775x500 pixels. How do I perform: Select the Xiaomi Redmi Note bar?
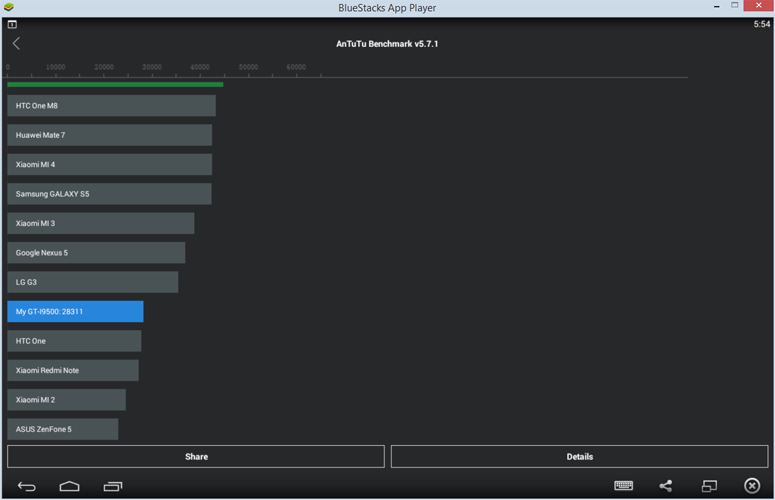coord(73,370)
